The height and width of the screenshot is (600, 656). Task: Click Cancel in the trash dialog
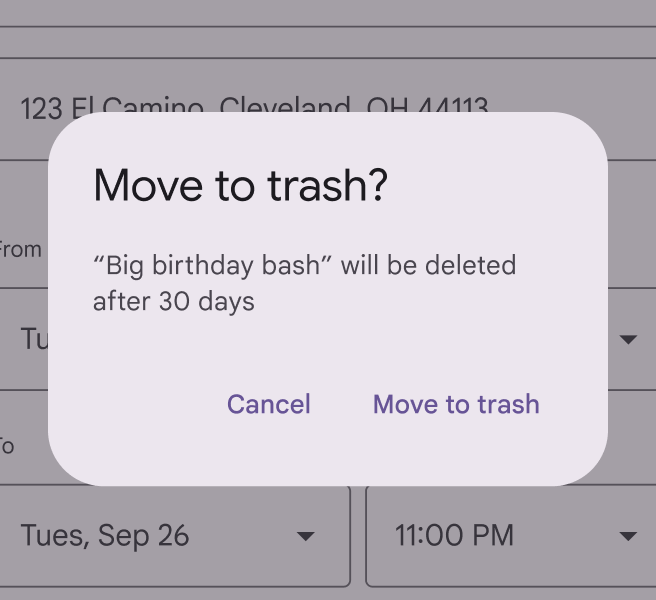point(268,404)
